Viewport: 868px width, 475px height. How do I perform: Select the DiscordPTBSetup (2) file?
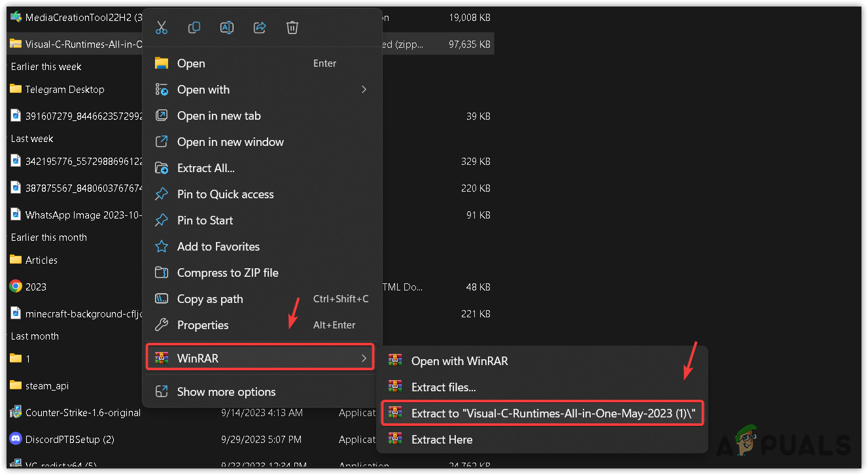coord(70,440)
